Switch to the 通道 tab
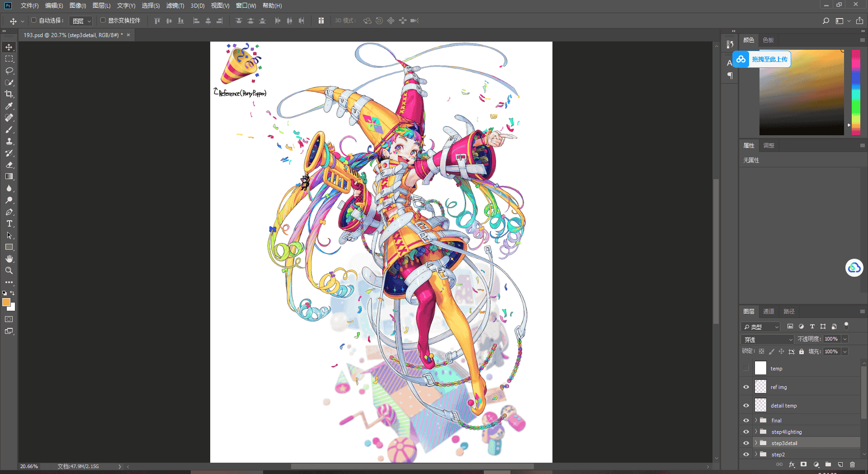868x474 pixels. [x=769, y=311]
